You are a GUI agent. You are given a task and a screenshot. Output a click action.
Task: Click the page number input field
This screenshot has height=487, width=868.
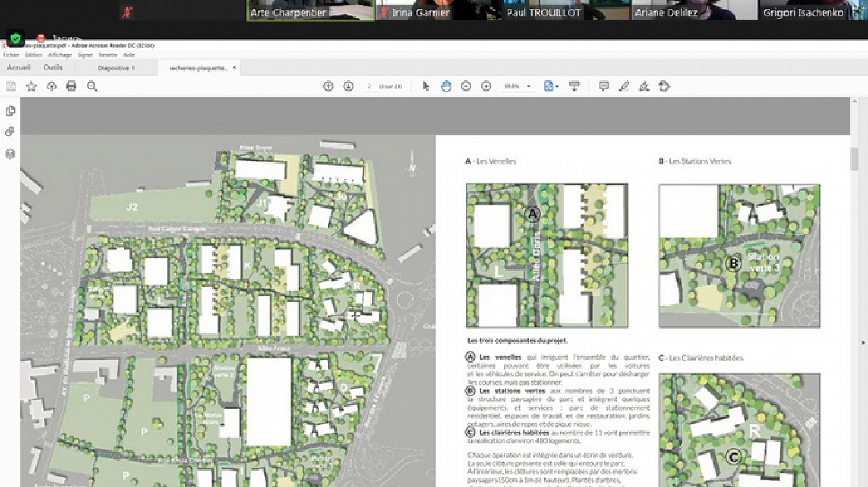(x=369, y=86)
